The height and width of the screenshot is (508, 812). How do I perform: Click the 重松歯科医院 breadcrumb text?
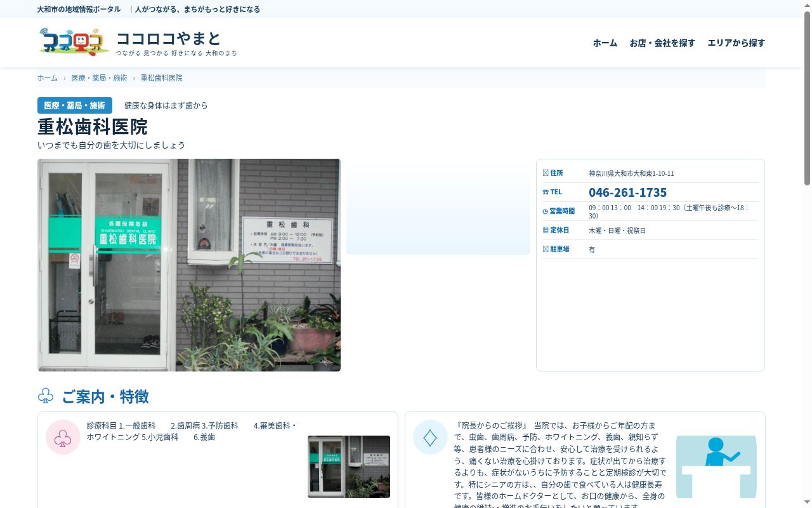point(162,77)
